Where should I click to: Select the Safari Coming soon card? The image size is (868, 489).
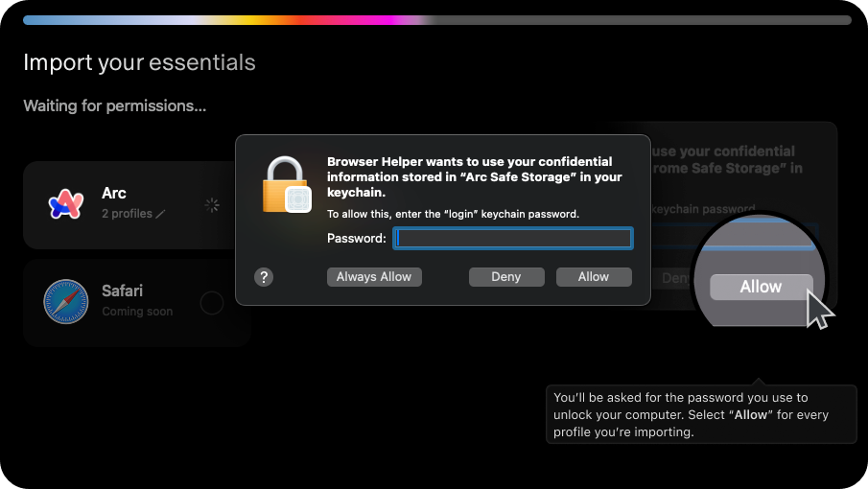pos(137,303)
